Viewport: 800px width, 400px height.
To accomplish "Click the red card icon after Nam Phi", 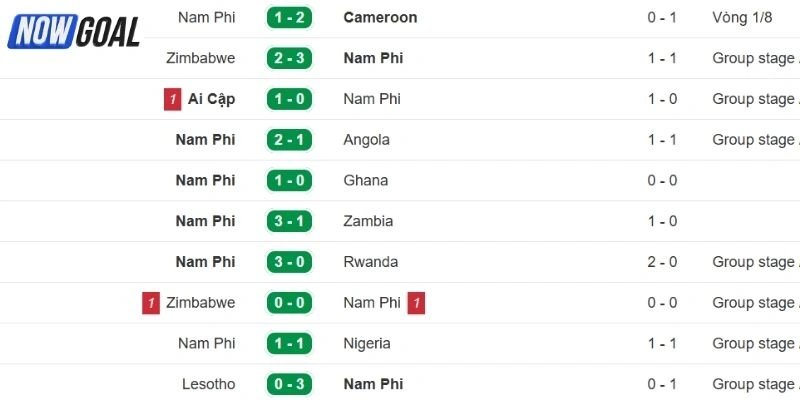I will point(416,303).
